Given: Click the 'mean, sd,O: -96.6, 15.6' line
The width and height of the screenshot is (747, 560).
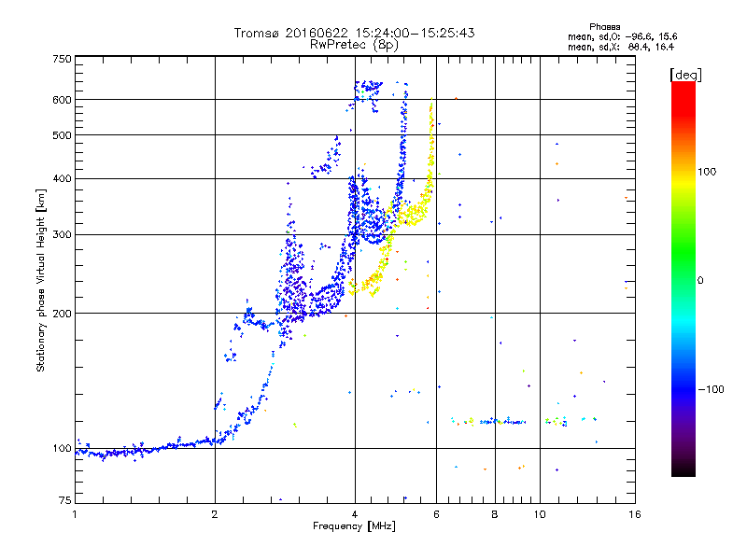Looking at the screenshot, I should click(622, 36).
